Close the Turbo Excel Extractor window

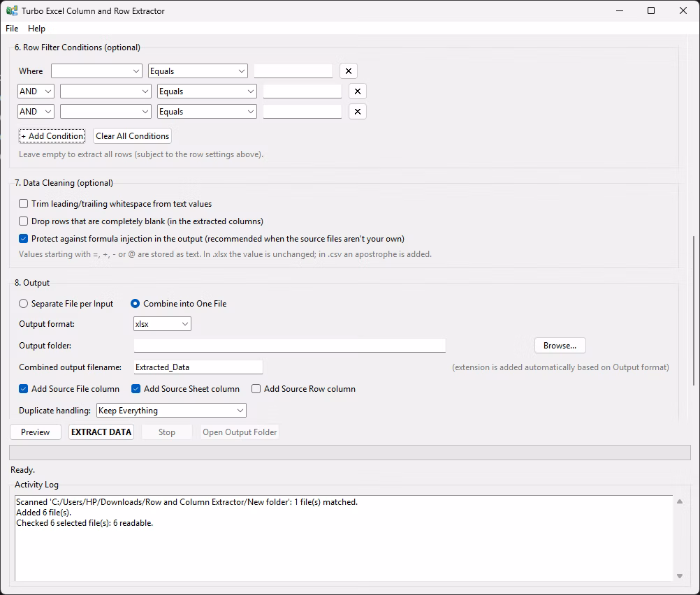pos(683,10)
